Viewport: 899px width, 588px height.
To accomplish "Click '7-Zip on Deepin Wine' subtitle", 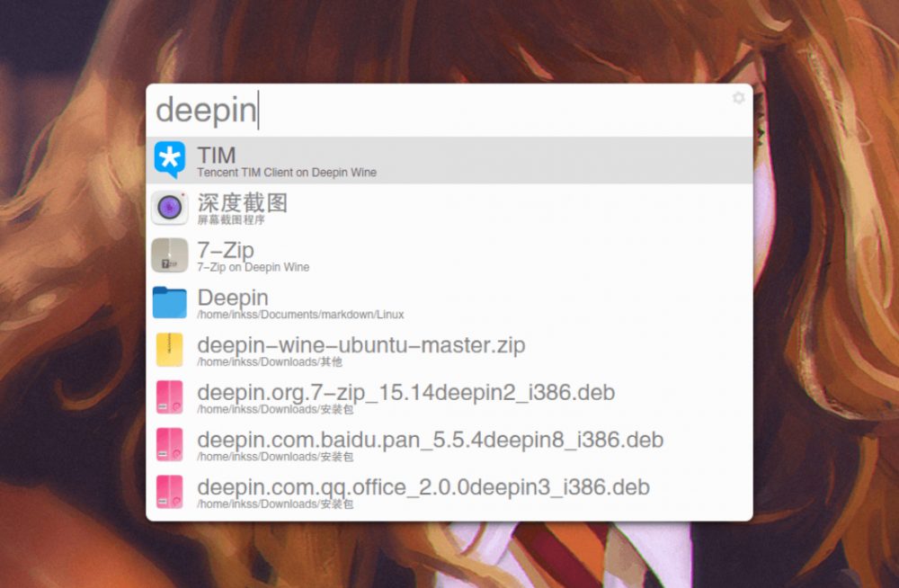I will click(x=253, y=267).
